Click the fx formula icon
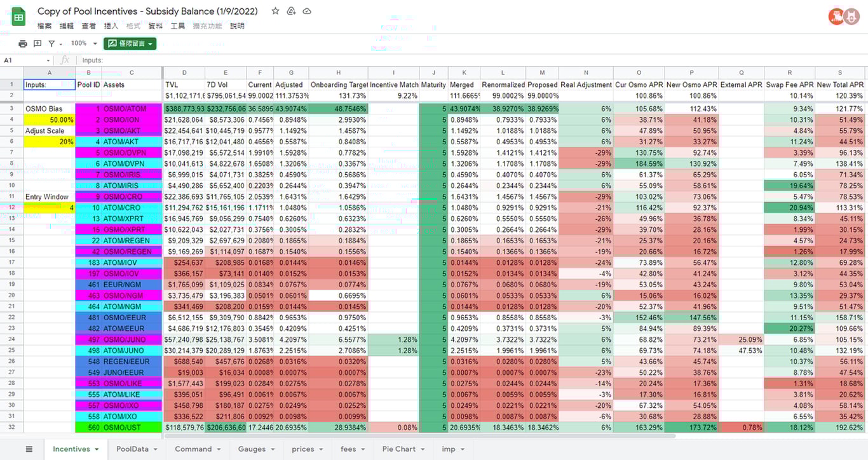The height and width of the screenshot is (460, 868). [x=65, y=60]
